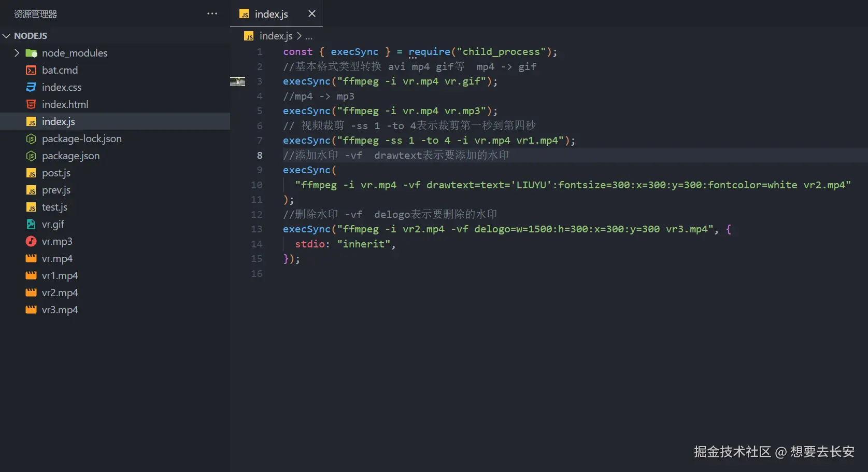868x472 pixels.
Task: Collapse the NODEJS workspace section
Action: tap(6, 36)
